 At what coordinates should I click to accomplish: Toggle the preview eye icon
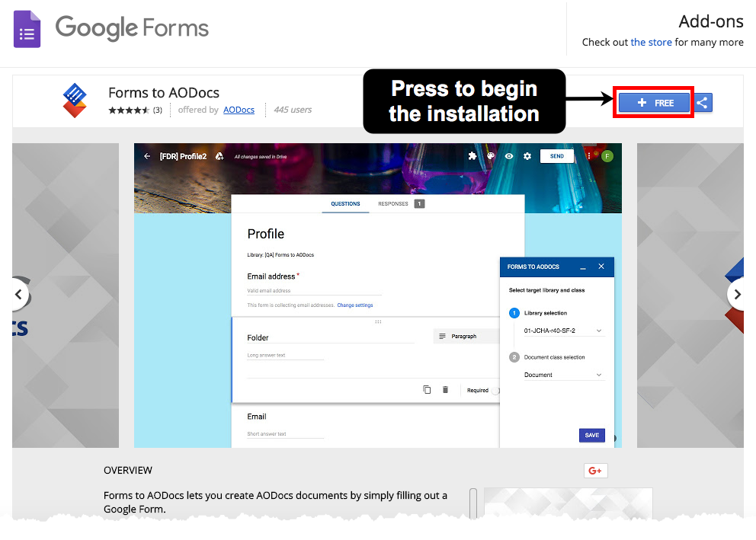(509, 156)
